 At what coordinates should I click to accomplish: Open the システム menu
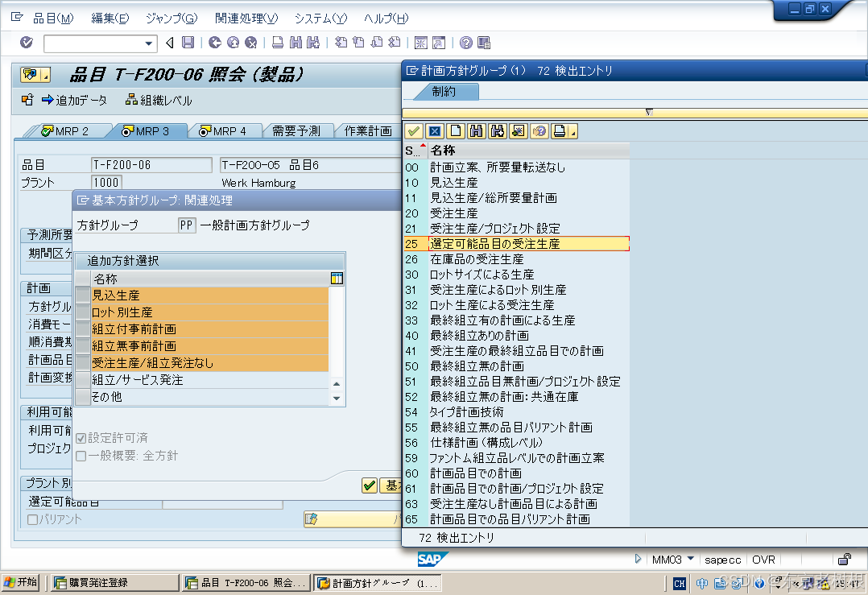coord(321,19)
